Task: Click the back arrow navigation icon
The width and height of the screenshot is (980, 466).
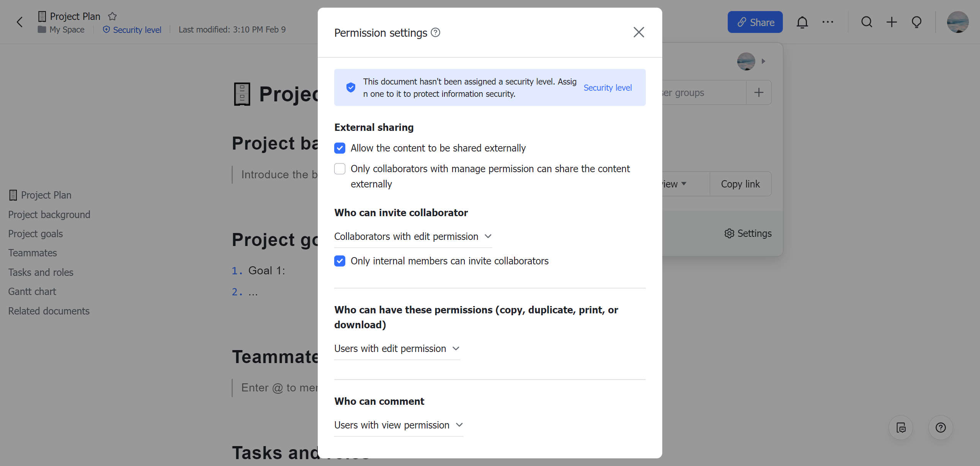Action: tap(19, 21)
